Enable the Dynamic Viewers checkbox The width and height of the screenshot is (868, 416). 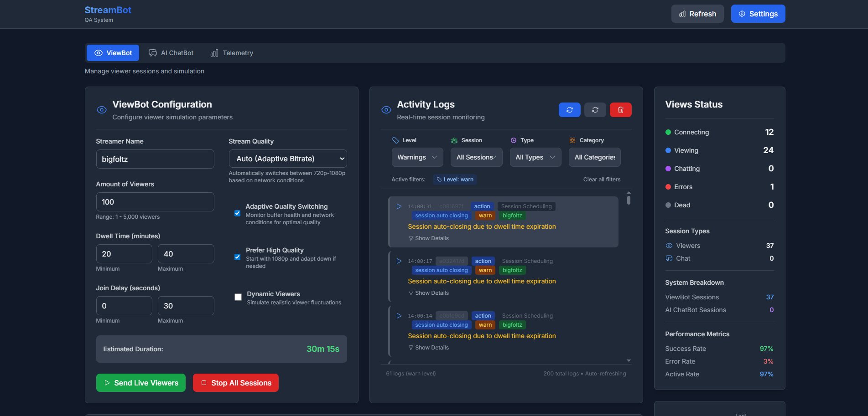(238, 297)
